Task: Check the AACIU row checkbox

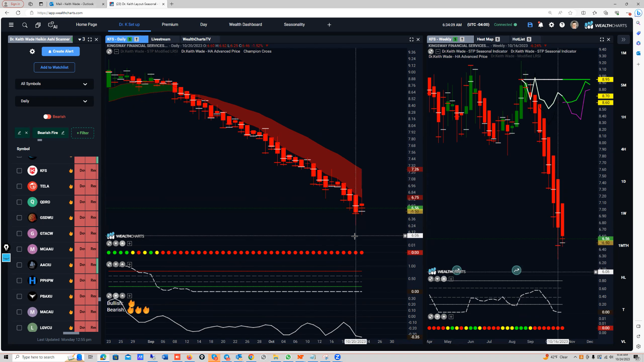Action: (x=19, y=265)
